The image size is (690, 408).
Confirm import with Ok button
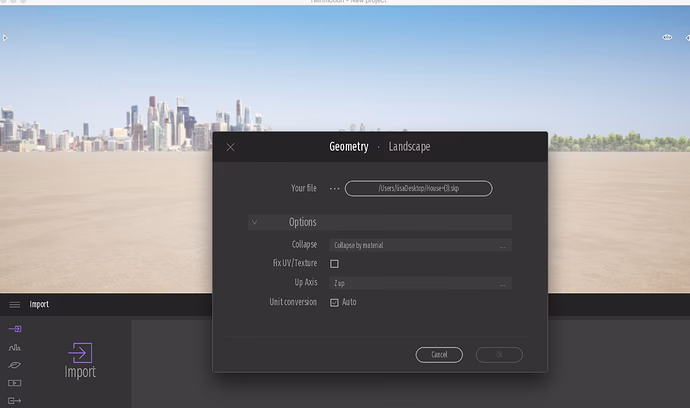499,355
